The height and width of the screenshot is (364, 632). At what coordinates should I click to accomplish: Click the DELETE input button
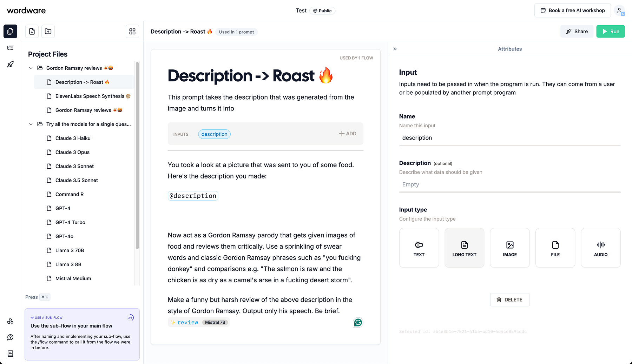(509, 300)
